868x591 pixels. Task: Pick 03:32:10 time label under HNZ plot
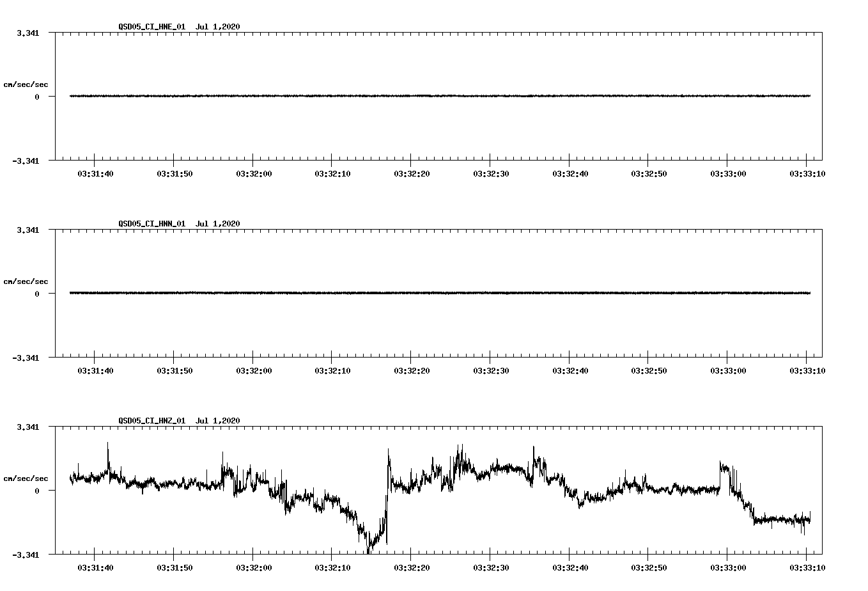point(332,567)
